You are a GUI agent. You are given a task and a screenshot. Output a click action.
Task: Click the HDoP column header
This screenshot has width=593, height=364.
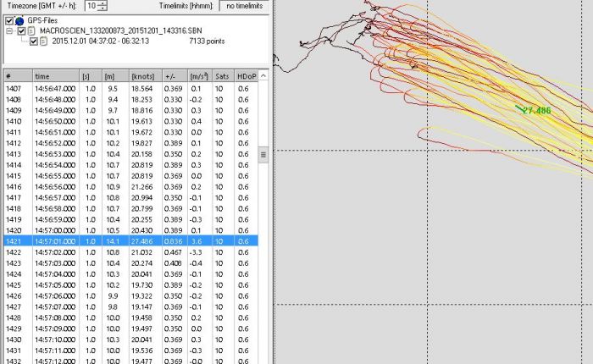tap(245, 76)
